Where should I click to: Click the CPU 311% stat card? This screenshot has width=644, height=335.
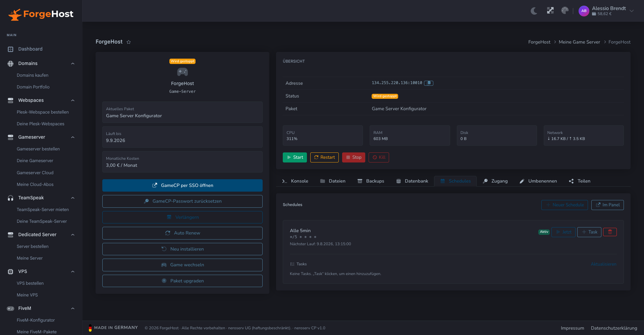coord(323,136)
